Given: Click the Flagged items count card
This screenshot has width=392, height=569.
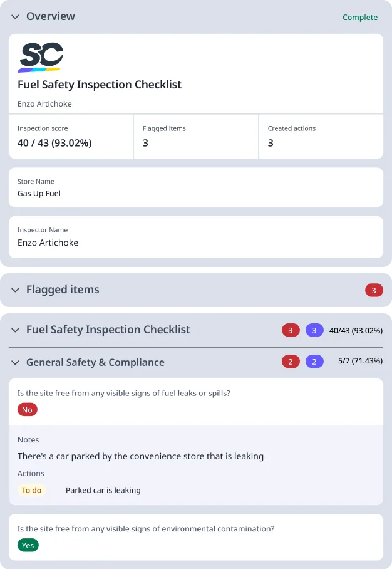Looking at the screenshot, I should [195, 137].
